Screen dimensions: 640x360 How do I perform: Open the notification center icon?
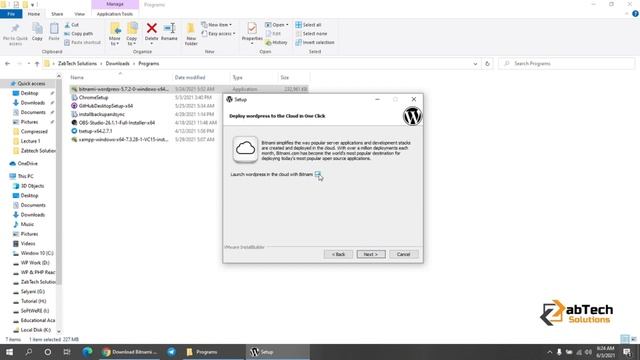pos(627,352)
